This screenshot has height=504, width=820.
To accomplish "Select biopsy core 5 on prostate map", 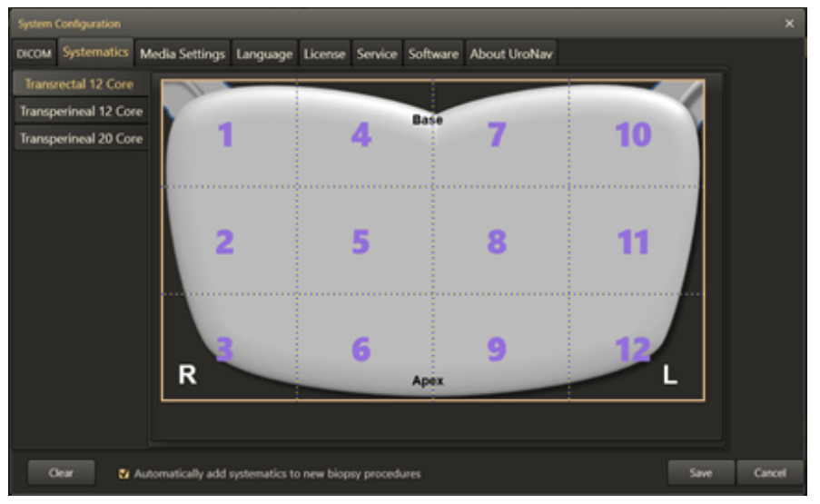I will coord(361,242).
